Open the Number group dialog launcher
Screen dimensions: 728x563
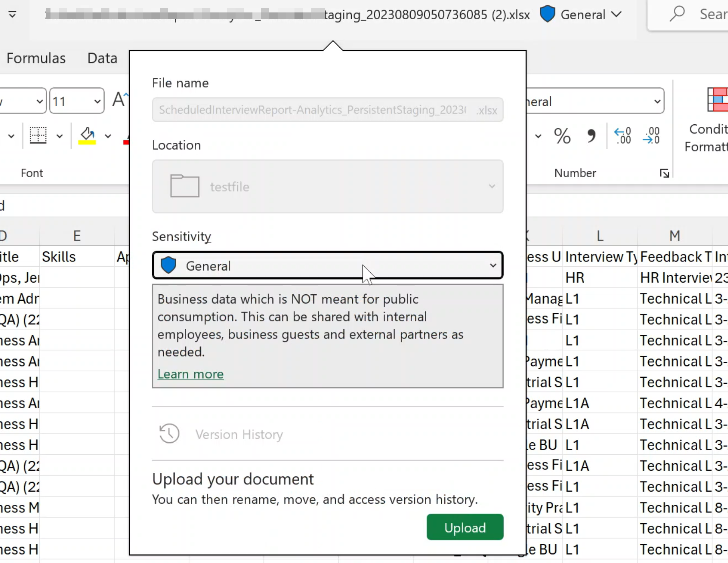(664, 173)
